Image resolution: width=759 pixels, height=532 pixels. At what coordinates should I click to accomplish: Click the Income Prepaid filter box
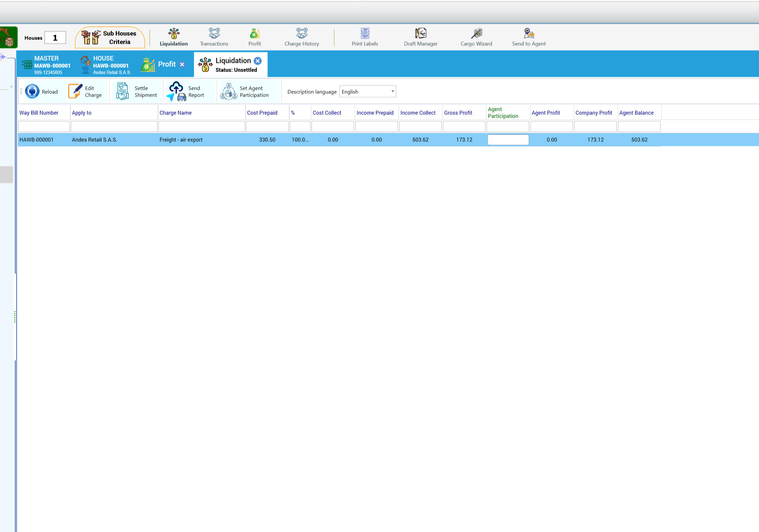click(377, 126)
